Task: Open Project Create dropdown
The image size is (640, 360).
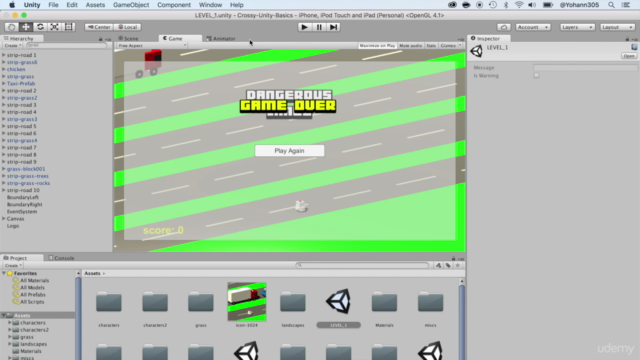Action: [13, 265]
